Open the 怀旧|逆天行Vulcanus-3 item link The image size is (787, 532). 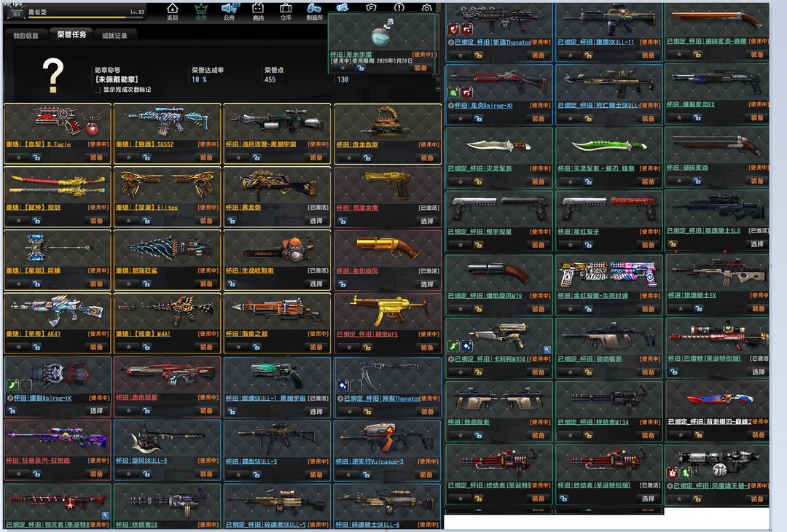(369, 462)
